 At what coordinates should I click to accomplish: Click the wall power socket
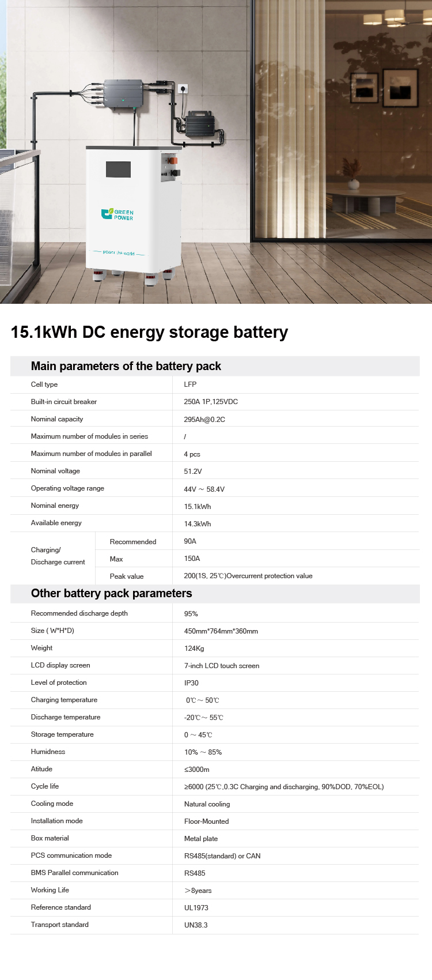coord(183,89)
